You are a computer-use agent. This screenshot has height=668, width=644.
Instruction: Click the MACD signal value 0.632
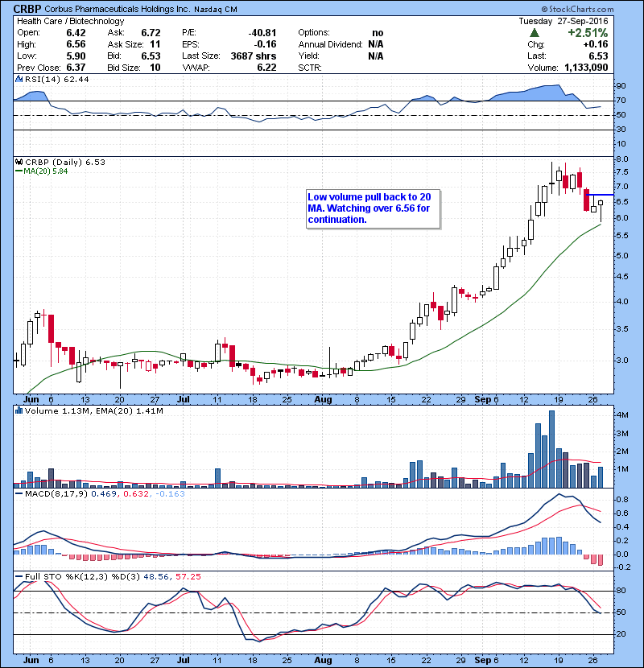(x=136, y=494)
